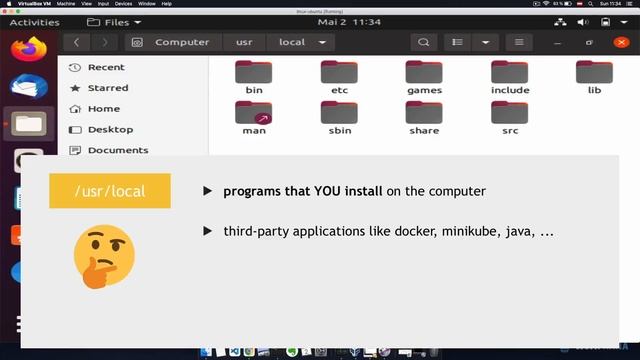Image resolution: width=640 pixels, height=360 pixels.
Task: Select Desktop in the sidebar
Action: 110,130
